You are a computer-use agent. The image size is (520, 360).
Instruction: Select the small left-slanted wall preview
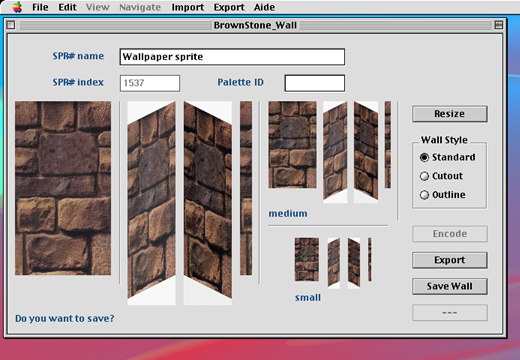334,263
